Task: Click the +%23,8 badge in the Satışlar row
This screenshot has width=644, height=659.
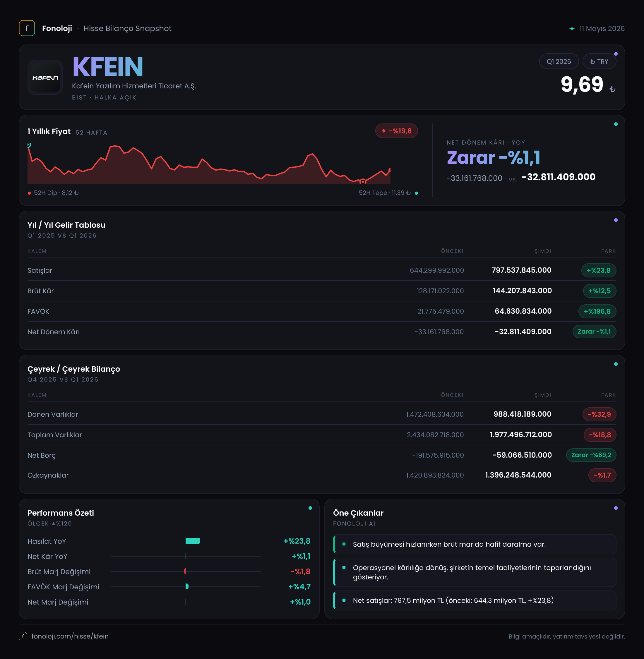Action: click(x=598, y=270)
